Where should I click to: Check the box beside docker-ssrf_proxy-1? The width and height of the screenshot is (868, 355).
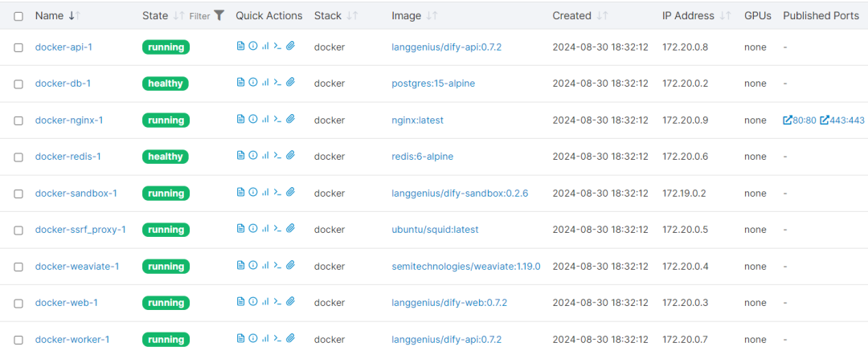click(x=18, y=230)
